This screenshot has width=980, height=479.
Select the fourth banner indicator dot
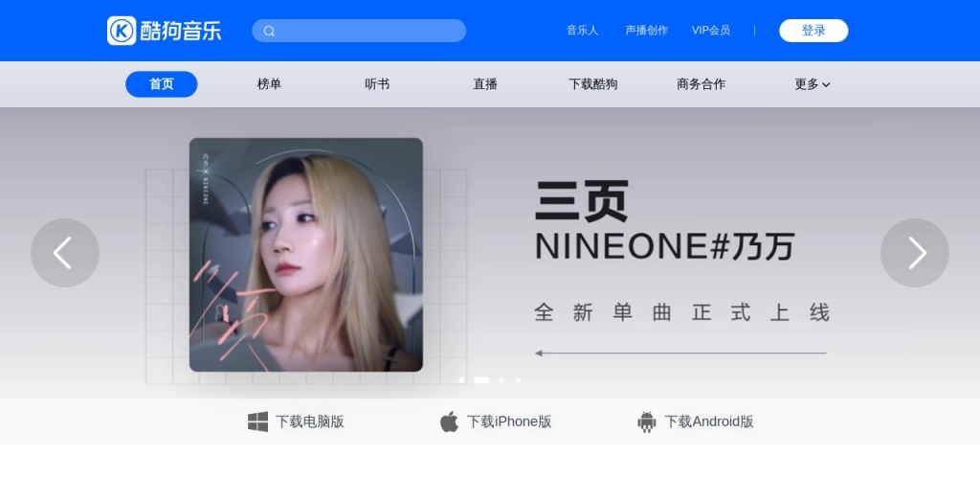(518, 379)
